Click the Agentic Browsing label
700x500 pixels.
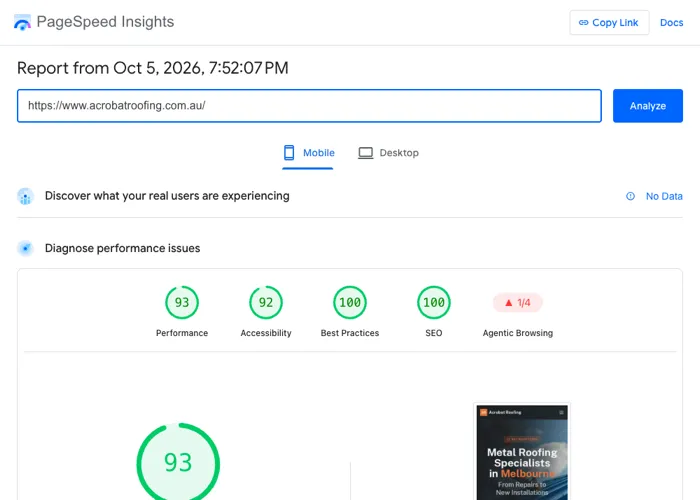pyautogui.click(x=517, y=333)
